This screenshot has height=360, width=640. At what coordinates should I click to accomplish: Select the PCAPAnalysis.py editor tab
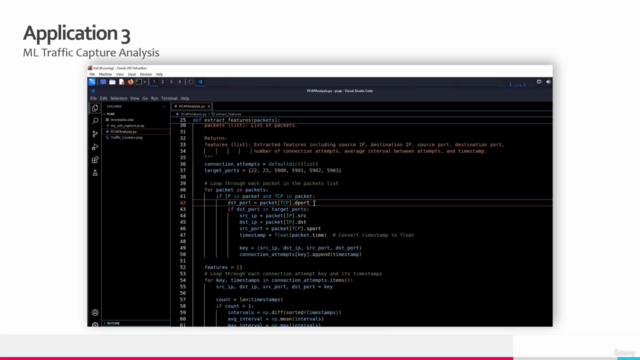(x=191, y=107)
